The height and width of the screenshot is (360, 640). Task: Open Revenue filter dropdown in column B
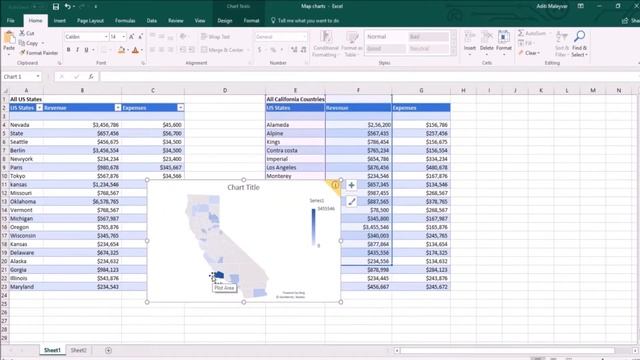(118, 108)
